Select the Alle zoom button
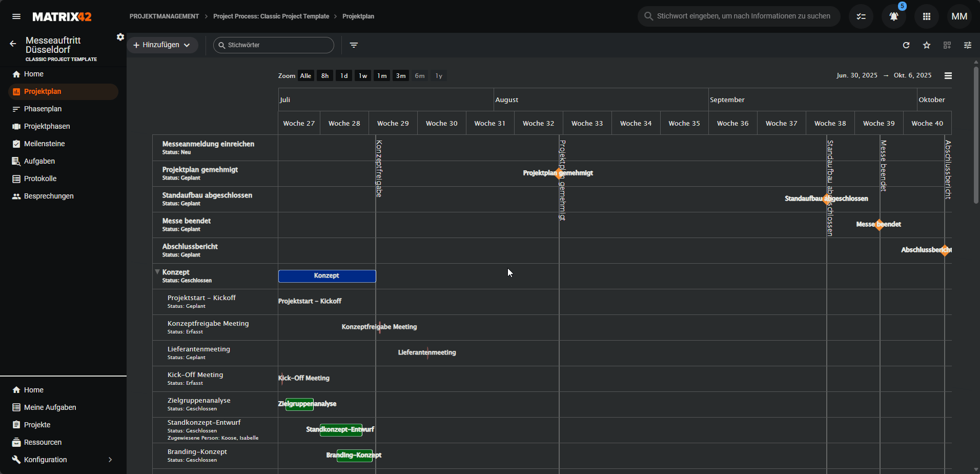This screenshot has height=474, width=980. [305, 76]
